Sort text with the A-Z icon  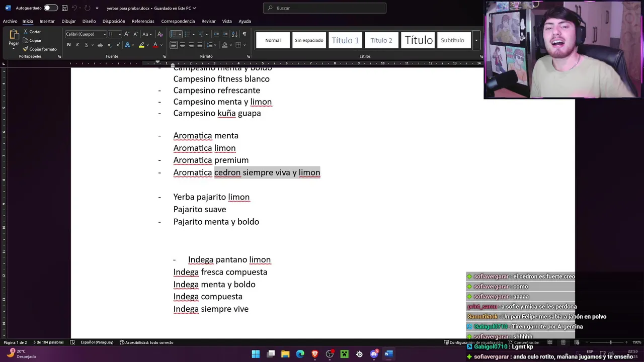click(234, 34)
